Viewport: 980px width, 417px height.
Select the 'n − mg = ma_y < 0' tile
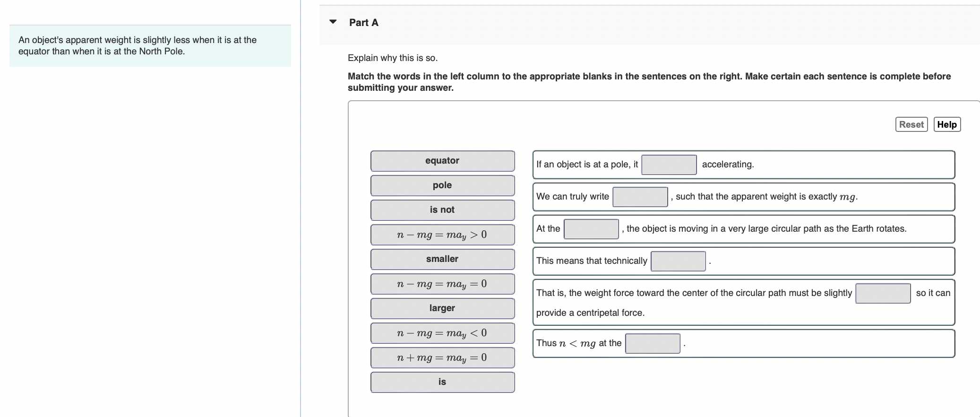coord(442,333)
